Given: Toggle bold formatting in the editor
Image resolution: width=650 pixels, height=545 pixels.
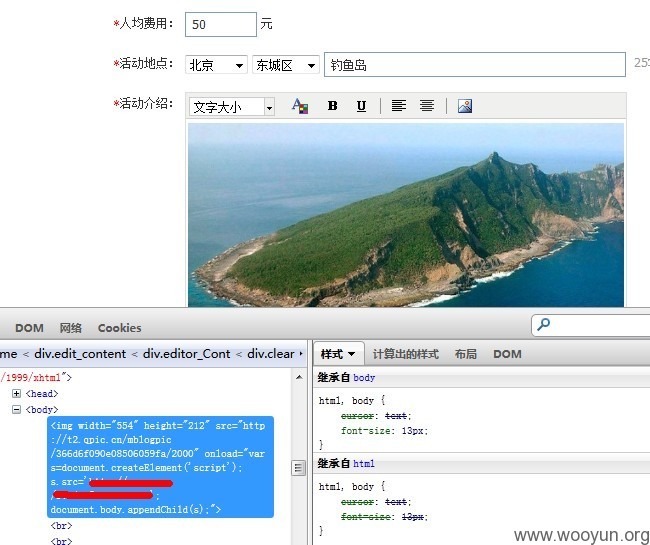Looking at the screenshot, I should pos(332,106).
